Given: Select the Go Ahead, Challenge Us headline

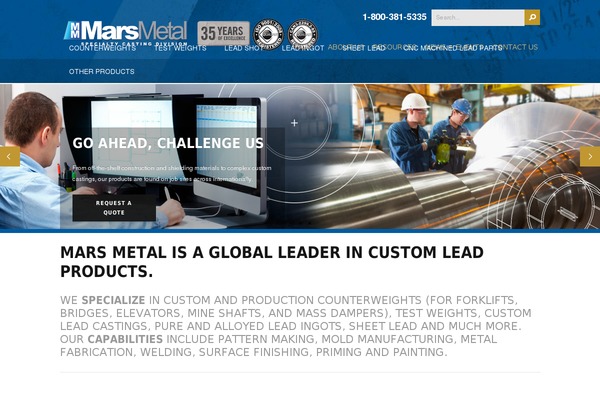Looking at the screenshot, I should pos(168,143).
